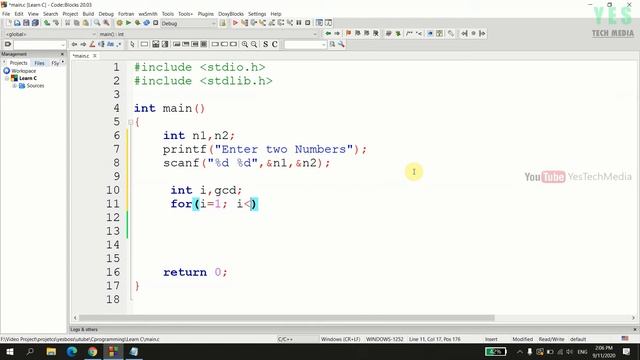Click the Cut toolbar icon
Image resolution: width=640 pixels, height=360 pixels.
click(68, 23)
